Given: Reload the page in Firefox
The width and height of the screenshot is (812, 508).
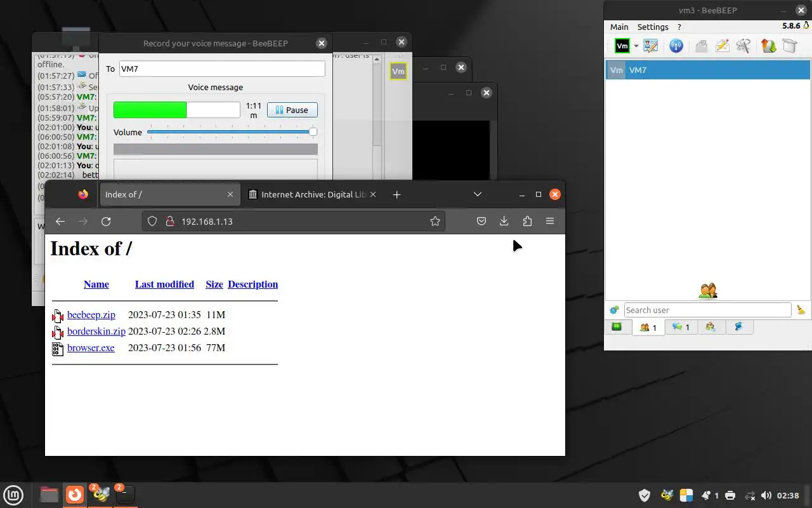Looking at the screenshot, I should coord(106,221).
